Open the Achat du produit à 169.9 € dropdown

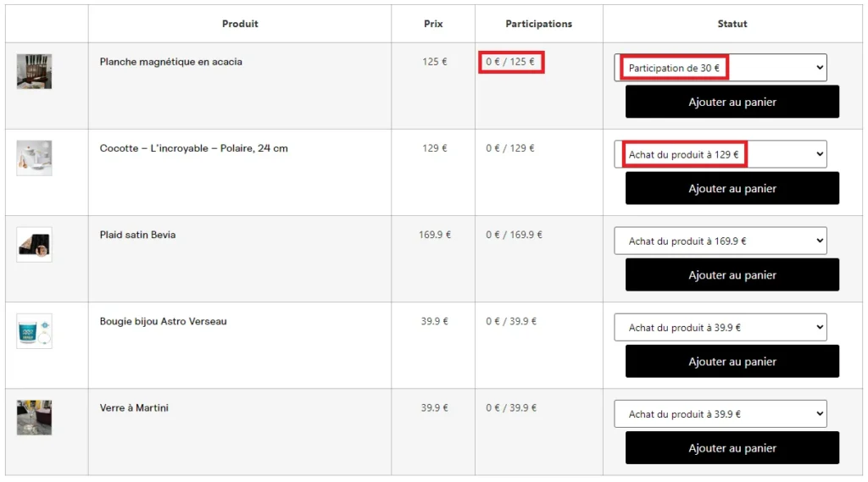pos(720,241)
